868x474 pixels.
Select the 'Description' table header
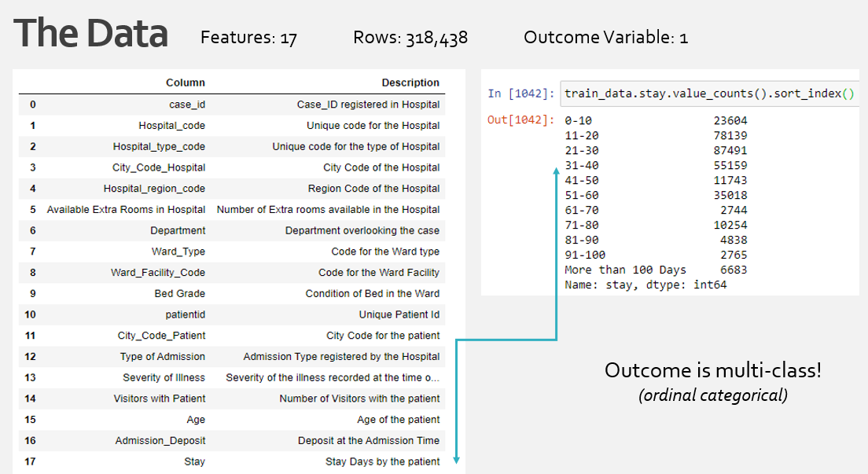410,83
